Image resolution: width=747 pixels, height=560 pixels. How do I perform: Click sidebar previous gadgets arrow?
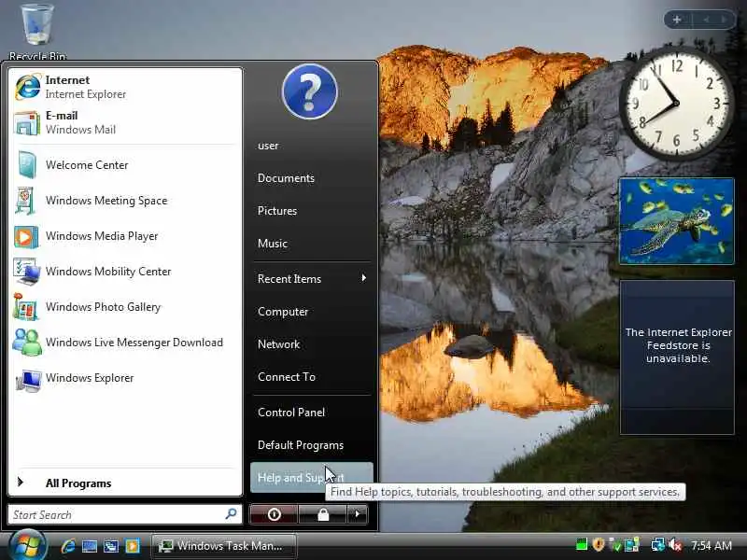(x=706, y=20)
